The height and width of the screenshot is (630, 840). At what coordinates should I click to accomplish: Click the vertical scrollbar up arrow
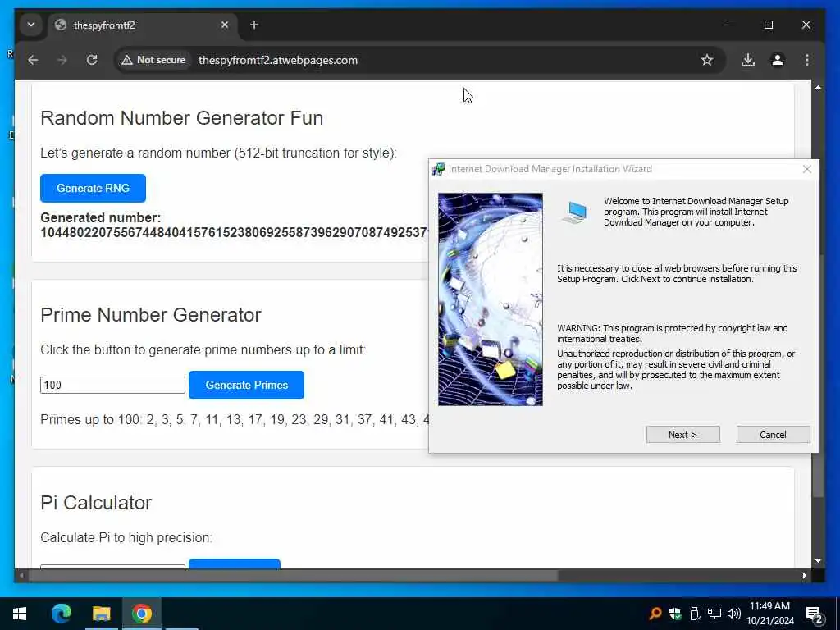click(x=818, y=87)
